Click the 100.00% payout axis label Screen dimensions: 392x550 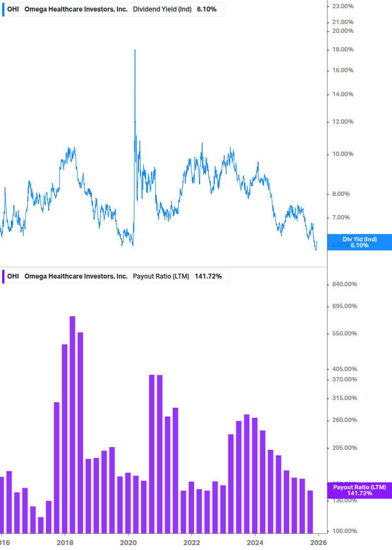tap(344, 531)
